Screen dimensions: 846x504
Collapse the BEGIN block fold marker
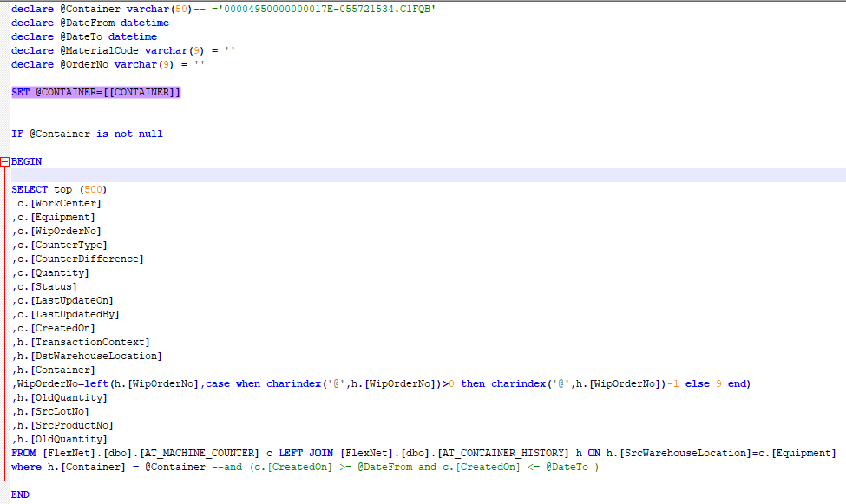[x=5, y=161]
